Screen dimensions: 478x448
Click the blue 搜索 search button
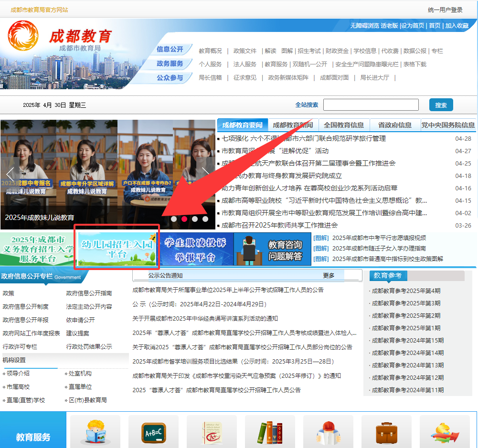pyautogui.click(x=440, y=104)
